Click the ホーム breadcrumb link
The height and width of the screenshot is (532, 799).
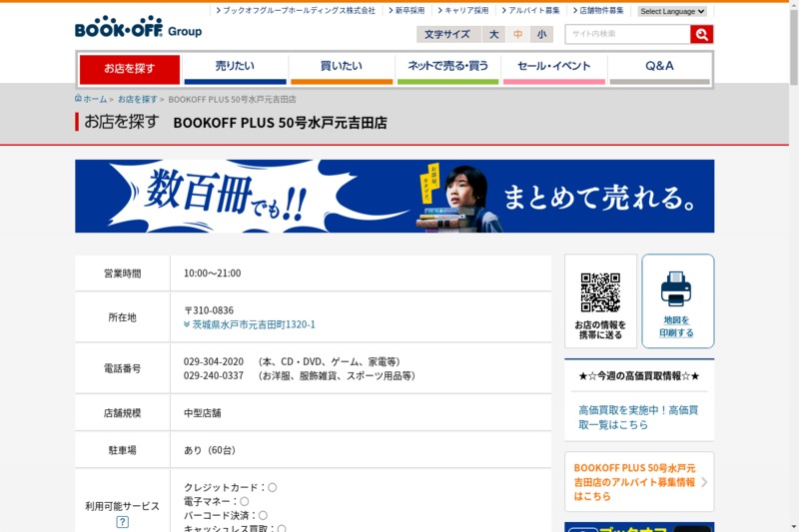coord(95,99)
